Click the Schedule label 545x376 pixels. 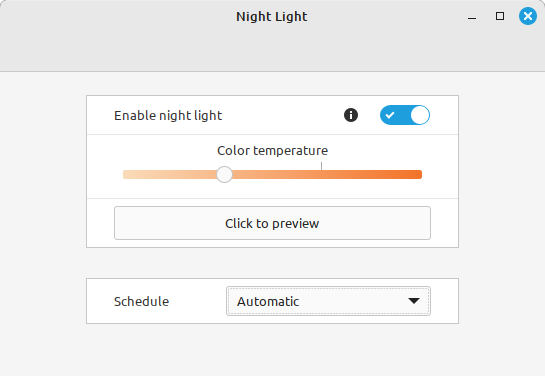(141, 301)
